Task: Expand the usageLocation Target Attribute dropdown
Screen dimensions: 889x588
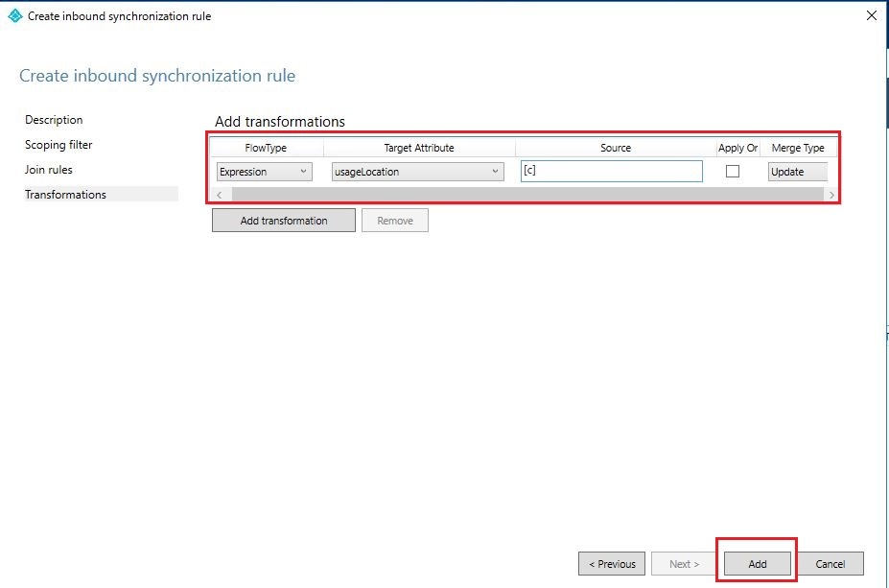Action: pos(417,172)
